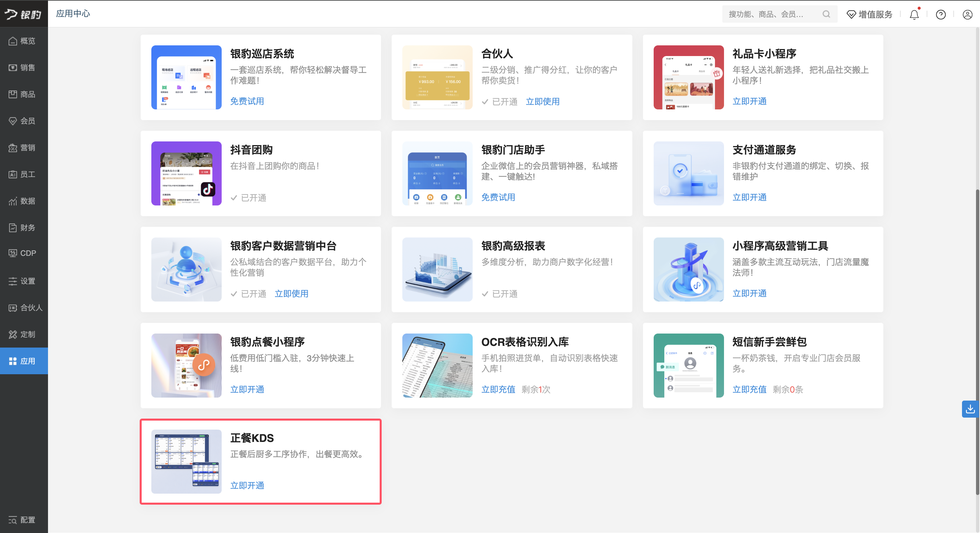Click 立即使用 on 合伙人 card
This screenshot has height=533, width=980.
coord(543,102)
